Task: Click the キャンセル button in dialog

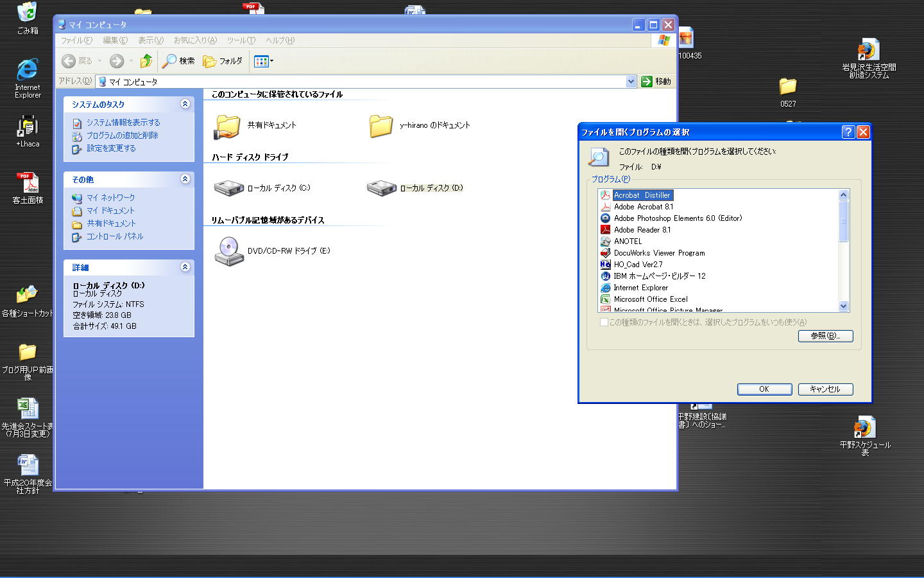Action: [x=825, y=389]
